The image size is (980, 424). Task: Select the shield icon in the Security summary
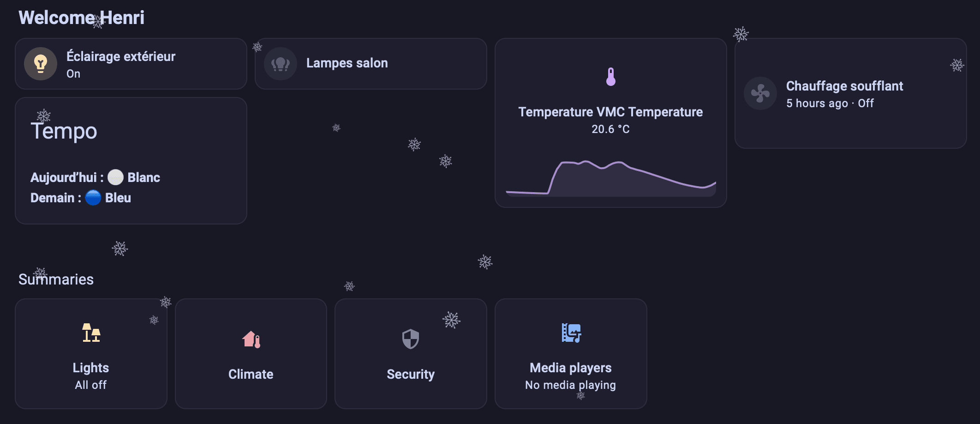point(410,339)
